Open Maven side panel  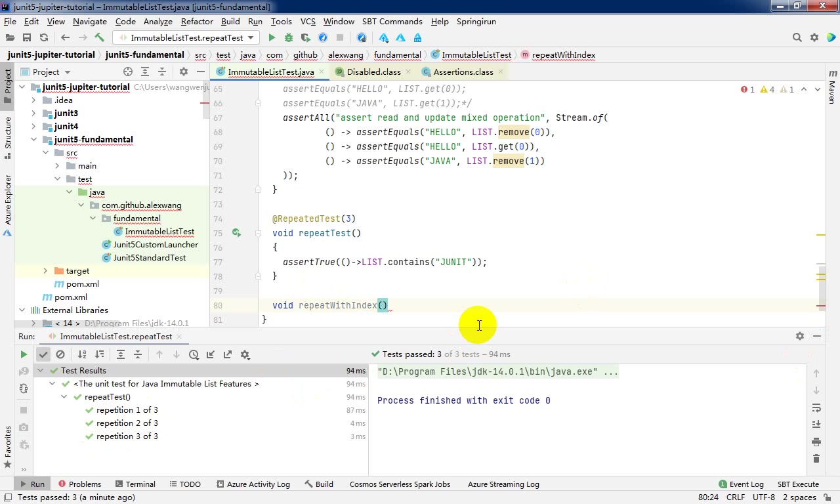click(x=833, y=88)
